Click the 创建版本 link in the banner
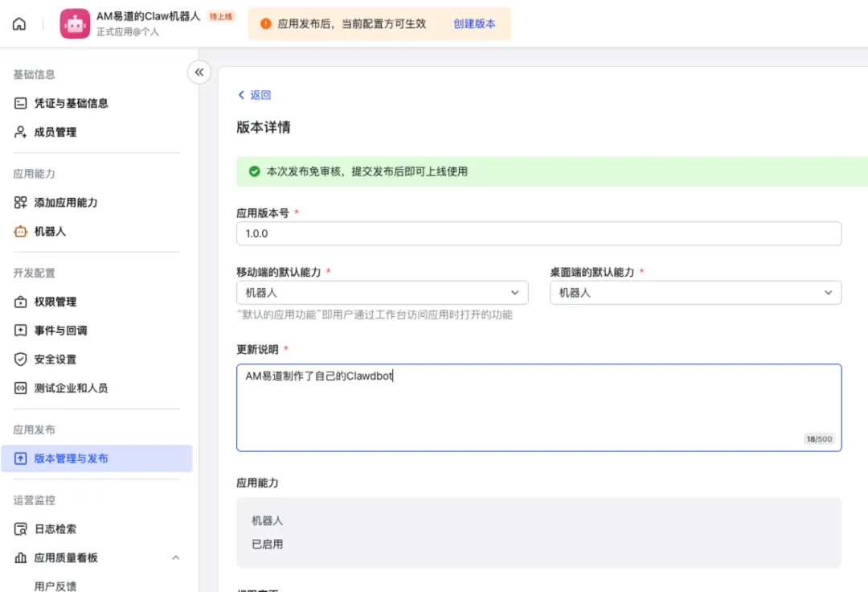This screenshot has width=868, height=592. coord(474,24)
